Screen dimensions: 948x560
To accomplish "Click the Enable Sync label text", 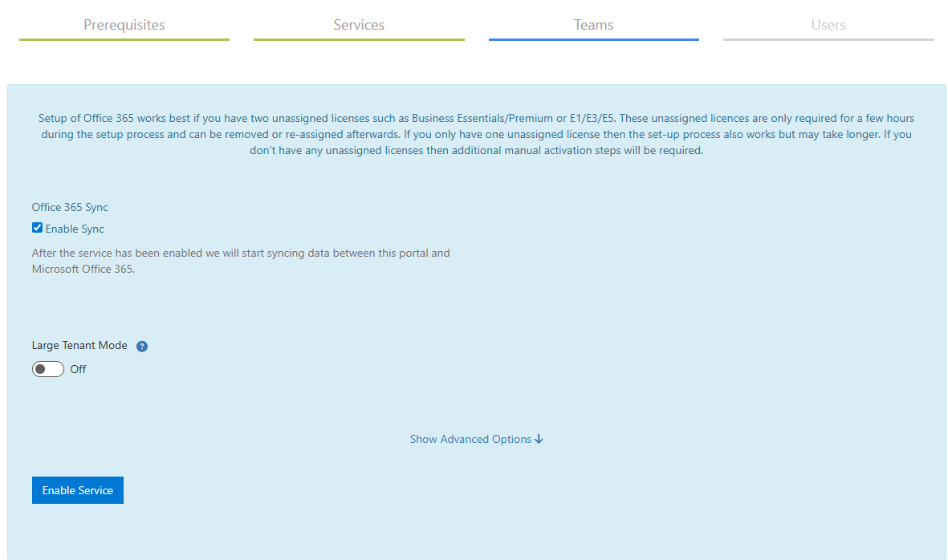I will [x=75, y=229].
